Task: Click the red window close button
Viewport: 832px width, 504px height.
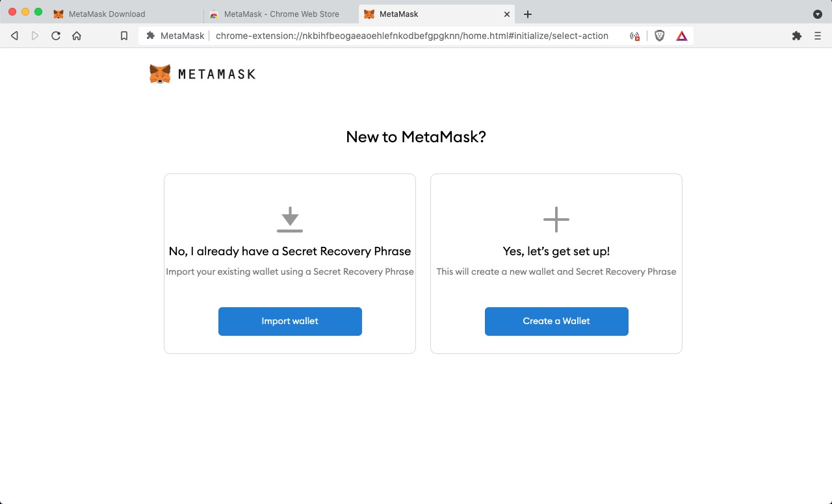Action: 12,12
